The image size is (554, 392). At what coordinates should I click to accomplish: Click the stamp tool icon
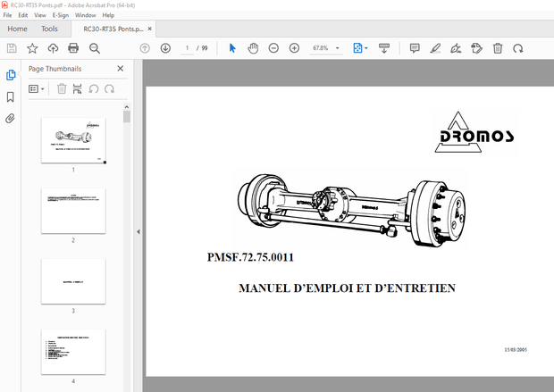point(476,48)
